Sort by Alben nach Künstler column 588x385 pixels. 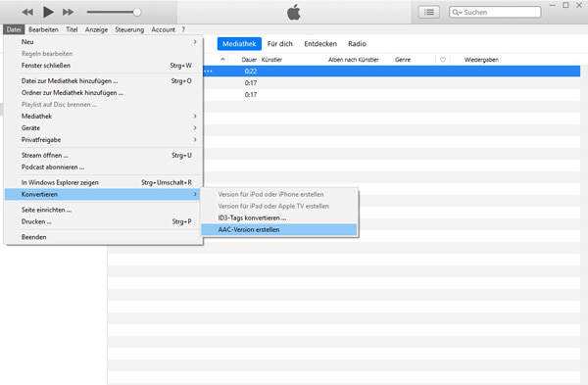pos(353,60)
